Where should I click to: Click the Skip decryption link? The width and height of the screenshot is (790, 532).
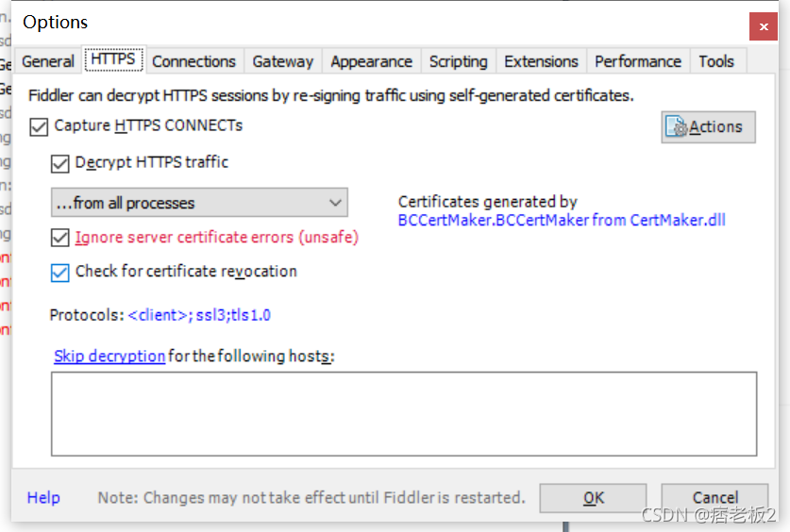coord(109,356)
